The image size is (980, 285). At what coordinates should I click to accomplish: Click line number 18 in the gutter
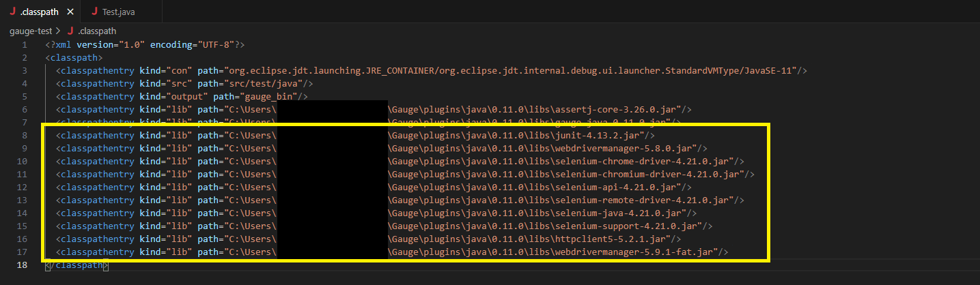pyautogui.click(x=23, y=265)
